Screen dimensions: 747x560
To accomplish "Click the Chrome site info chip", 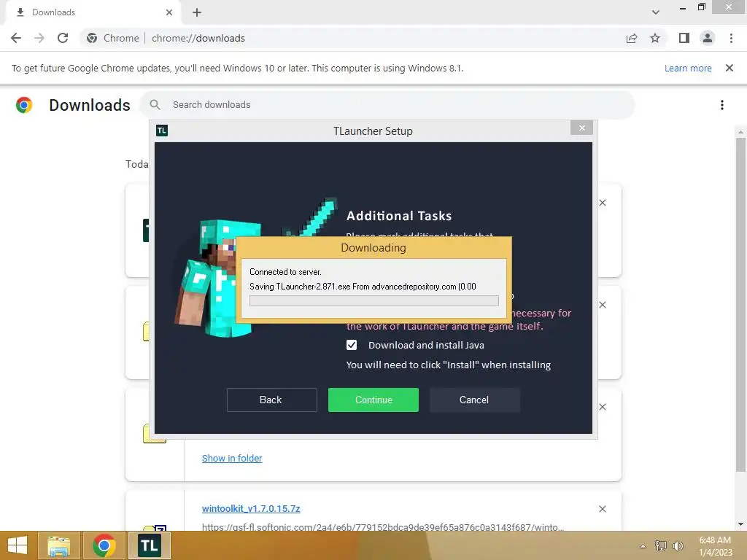I will tap(113, 38).
